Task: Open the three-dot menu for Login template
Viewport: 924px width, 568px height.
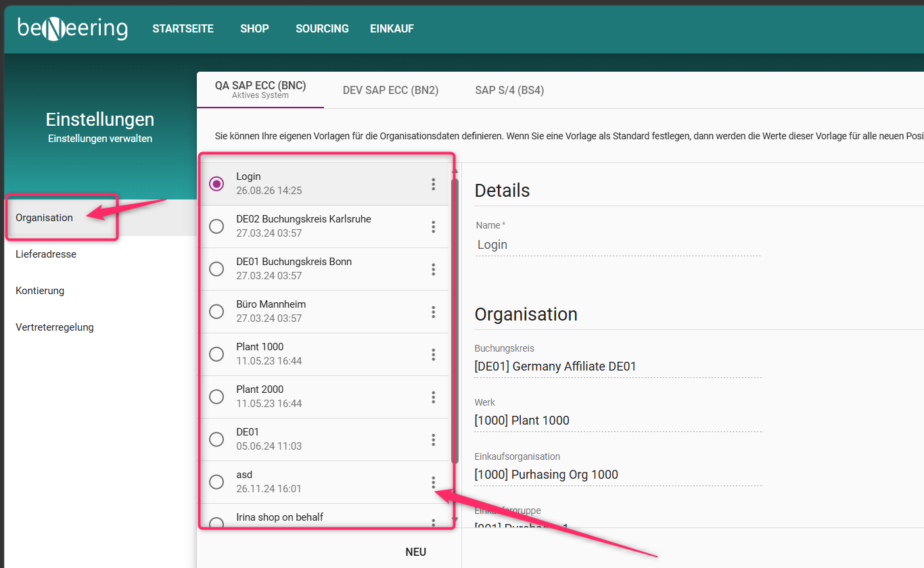Action: [434, 184]
